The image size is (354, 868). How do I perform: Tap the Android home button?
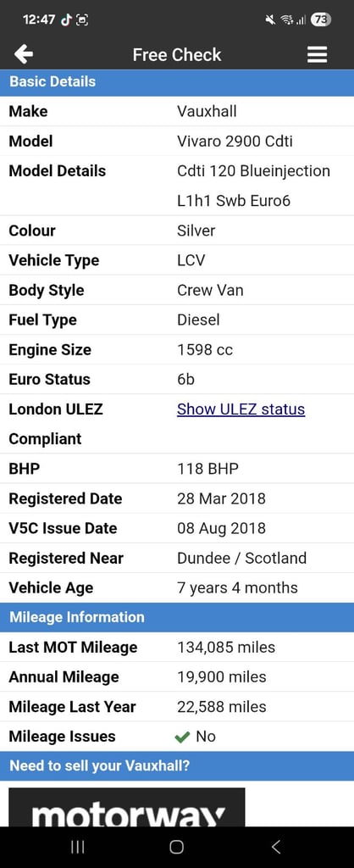[176, 847]
